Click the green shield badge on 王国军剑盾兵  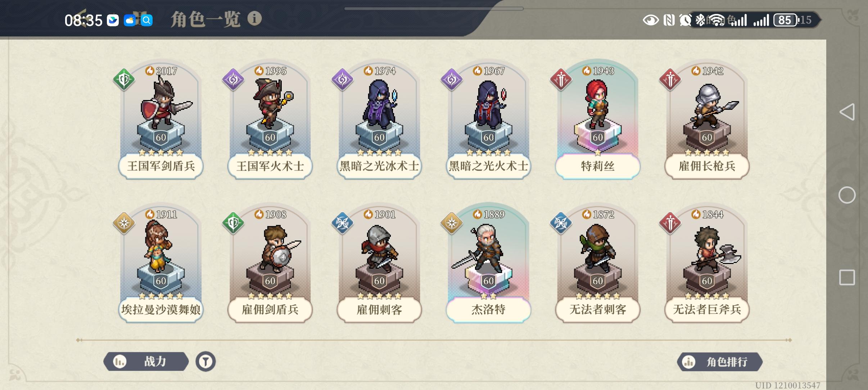coord(124,80)
